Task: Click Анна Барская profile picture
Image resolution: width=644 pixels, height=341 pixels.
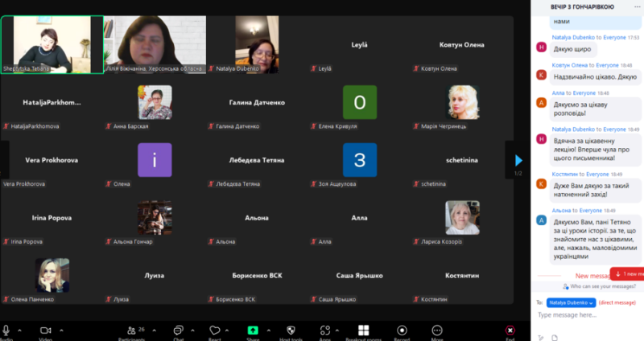Action: 155,102
